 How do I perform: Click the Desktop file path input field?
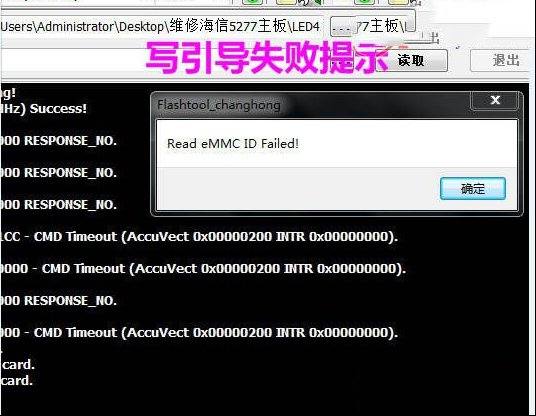click(161, 26)
